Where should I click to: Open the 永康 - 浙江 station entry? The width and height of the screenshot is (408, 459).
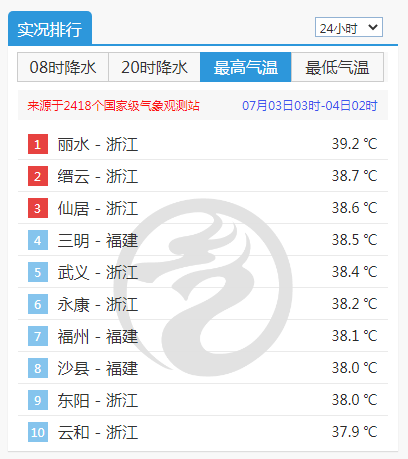coord(98,304)
